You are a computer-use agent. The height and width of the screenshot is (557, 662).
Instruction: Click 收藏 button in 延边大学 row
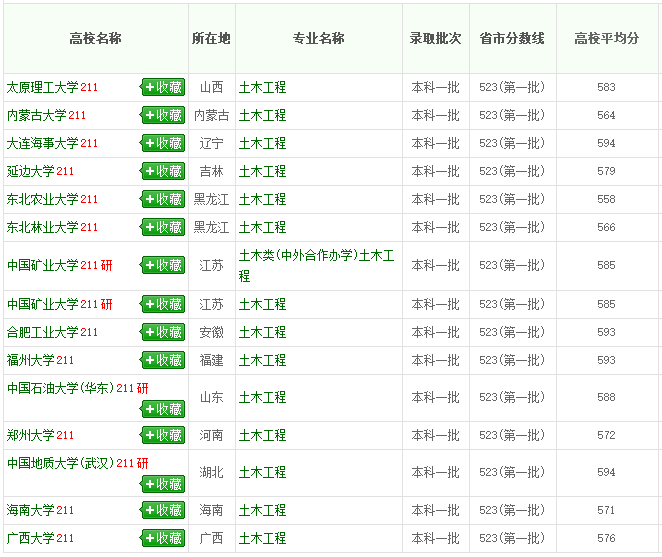pos(163,171)
